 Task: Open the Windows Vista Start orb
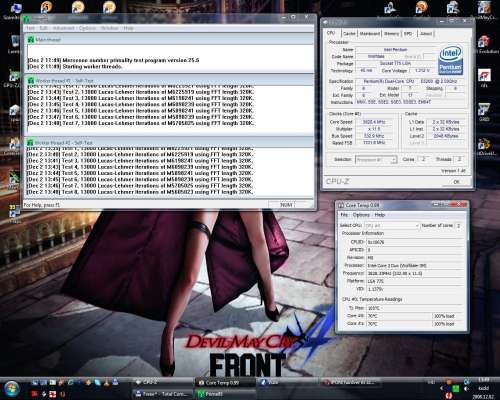tap(11, 389)
